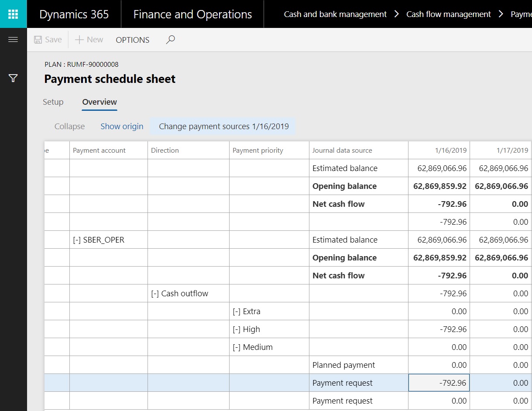Viewport: 532px width, 411px height.
Task: Click the Save disk button
Action: click(x=48, y=40)
